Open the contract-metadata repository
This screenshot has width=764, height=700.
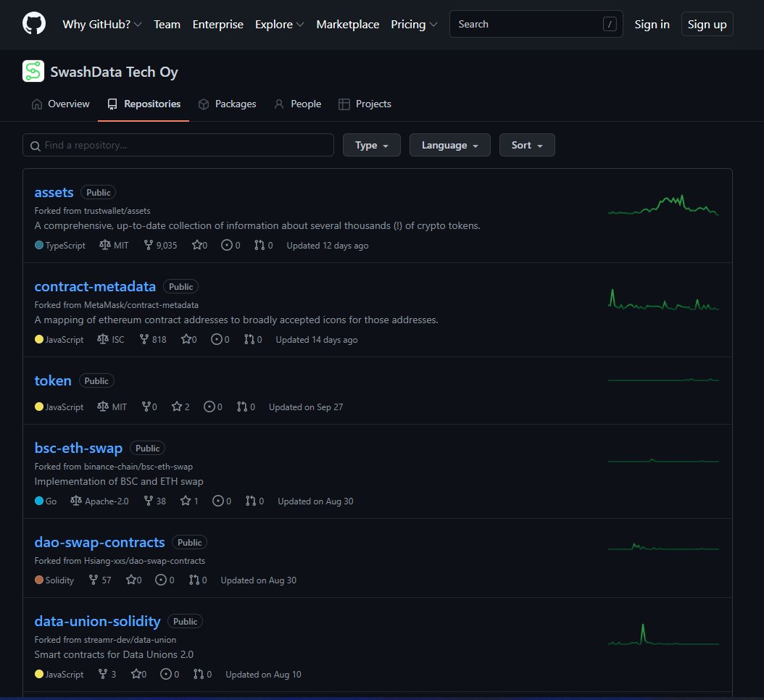click(95, 286)
